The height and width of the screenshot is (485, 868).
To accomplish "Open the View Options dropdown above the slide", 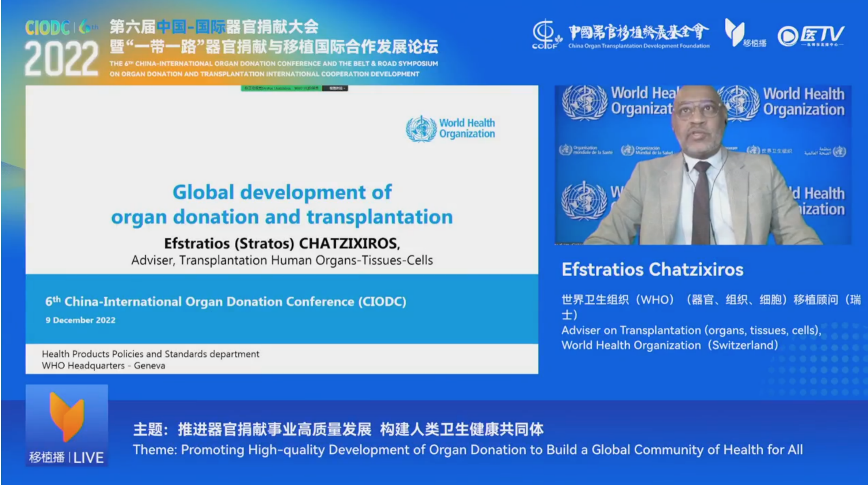I will [335, 88].
